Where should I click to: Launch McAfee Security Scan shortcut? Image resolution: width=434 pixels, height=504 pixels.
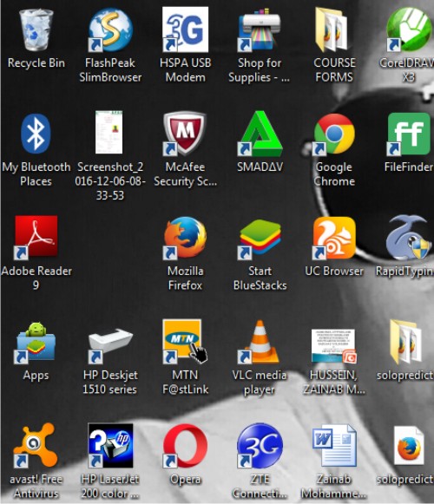click(x=185, y=134)
